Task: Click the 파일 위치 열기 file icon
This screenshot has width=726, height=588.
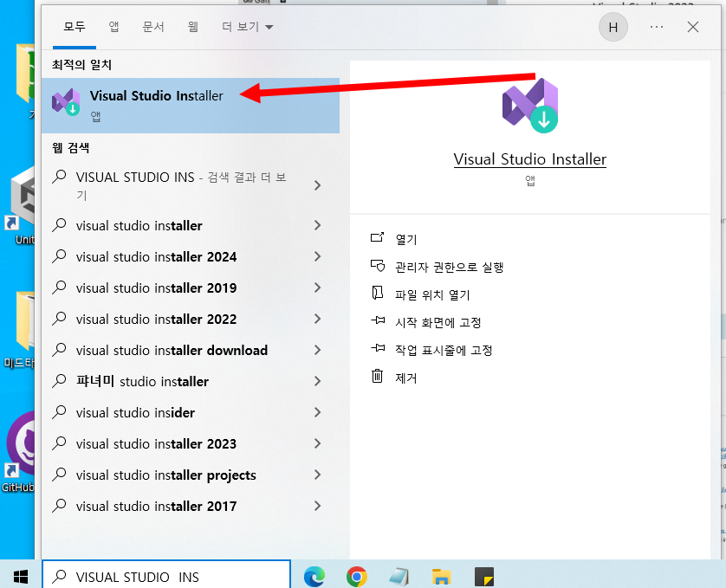Action: 378,293
